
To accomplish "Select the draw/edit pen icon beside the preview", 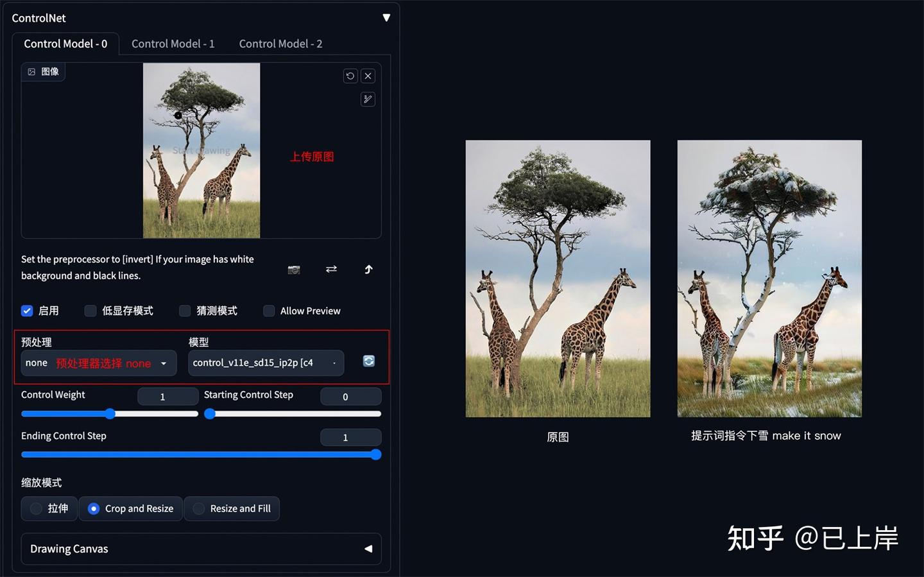I will 368,99.
